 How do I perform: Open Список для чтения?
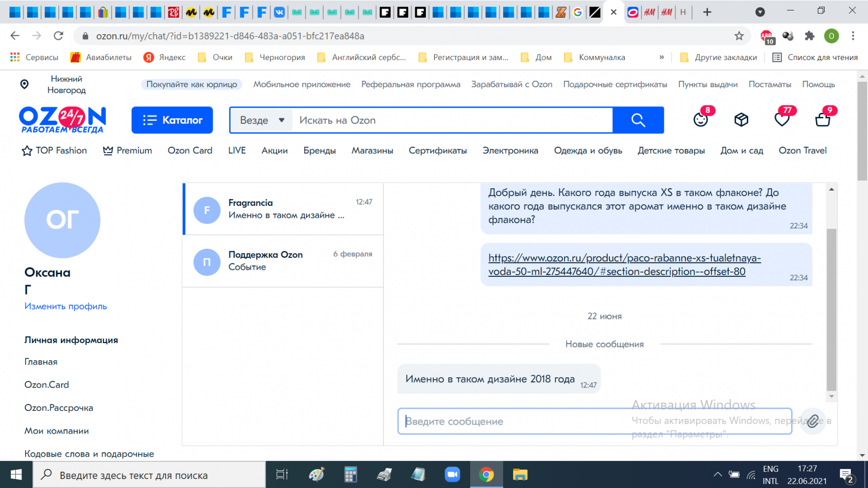[x=815, y=57]
